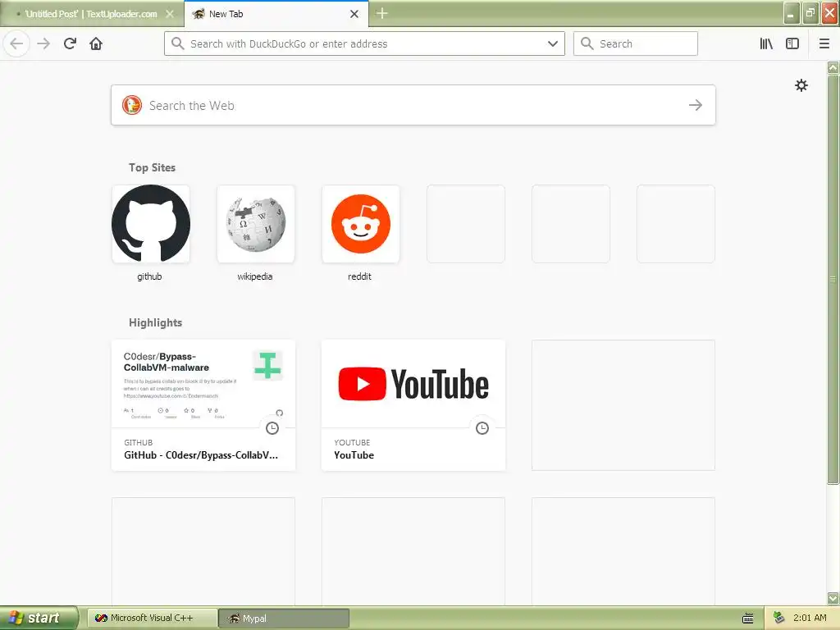Open the hamburger application menu
This screenshot has width=840, height=630.
(x=824, y=43)
